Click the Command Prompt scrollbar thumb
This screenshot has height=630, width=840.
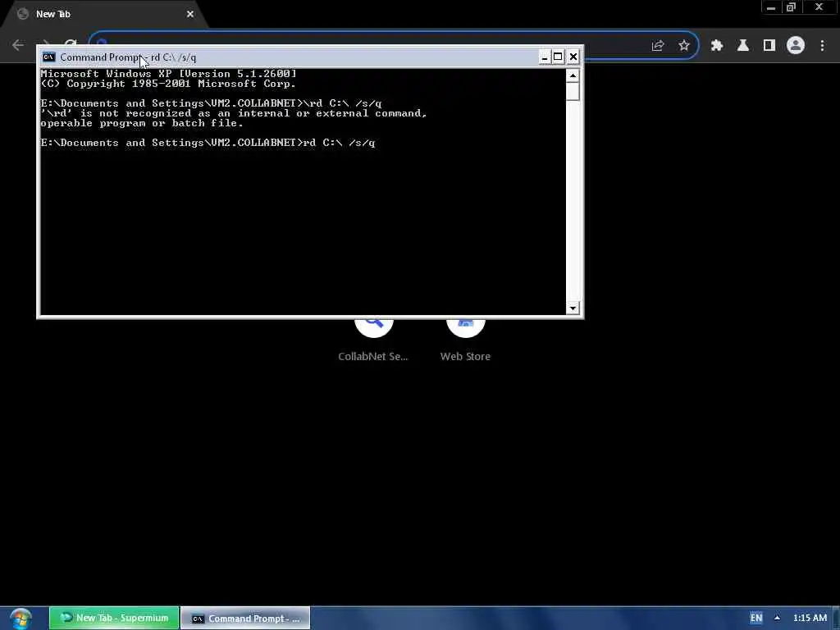click(x=573, y=92)
